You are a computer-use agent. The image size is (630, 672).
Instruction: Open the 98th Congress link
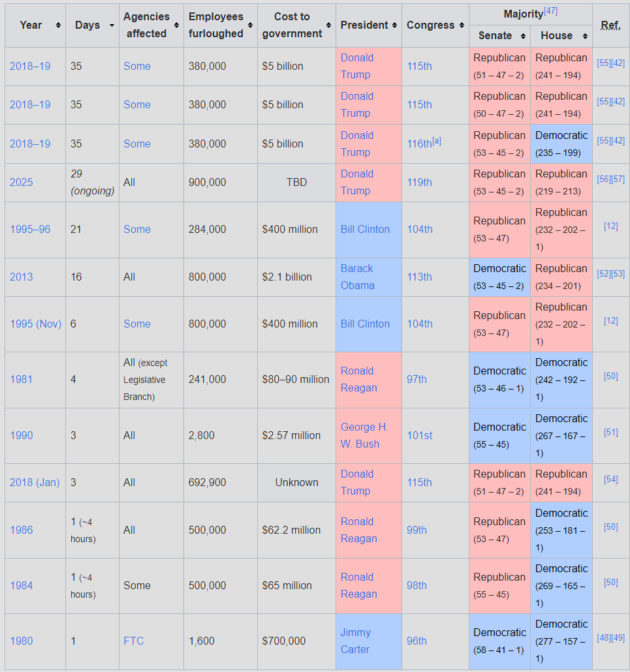417,585
